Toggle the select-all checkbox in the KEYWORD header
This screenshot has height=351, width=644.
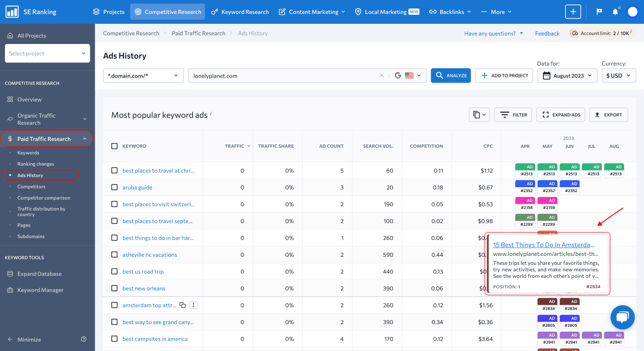pyautogui.click(x=115, y=146)
